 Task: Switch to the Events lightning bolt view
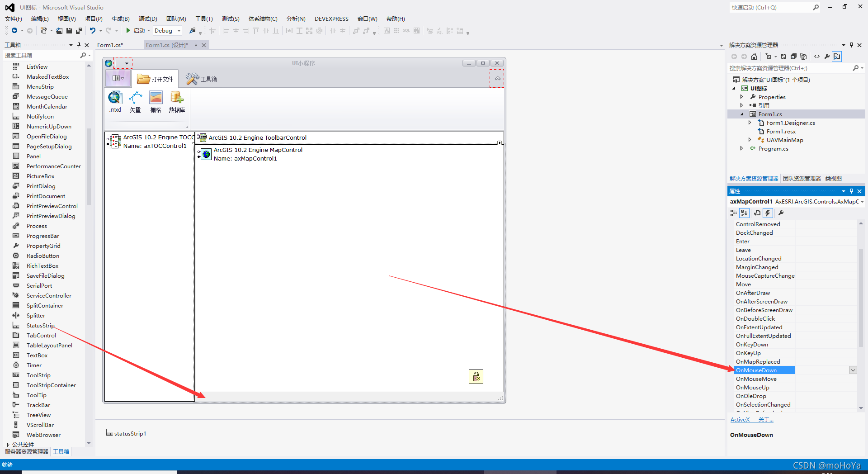(x=768, y=213)
